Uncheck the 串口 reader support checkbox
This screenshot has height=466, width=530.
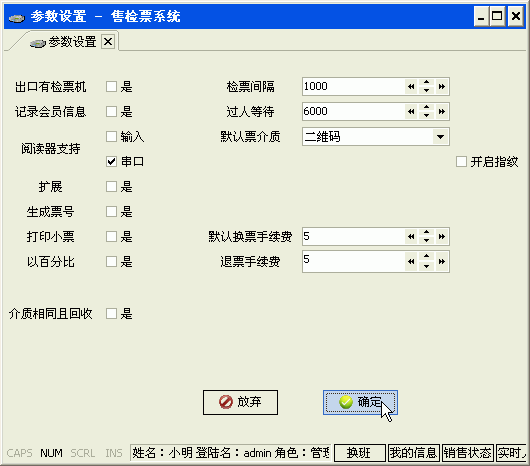[x=111, y=162]
